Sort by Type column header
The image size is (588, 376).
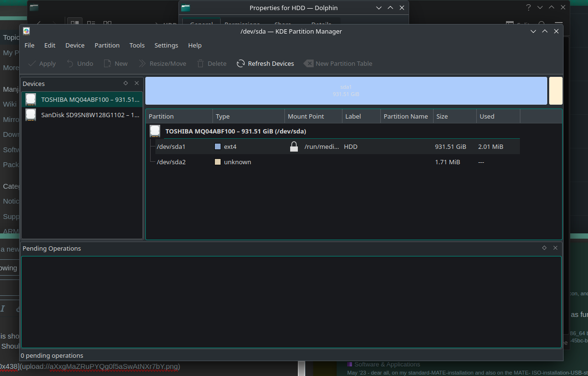[249, 116]
